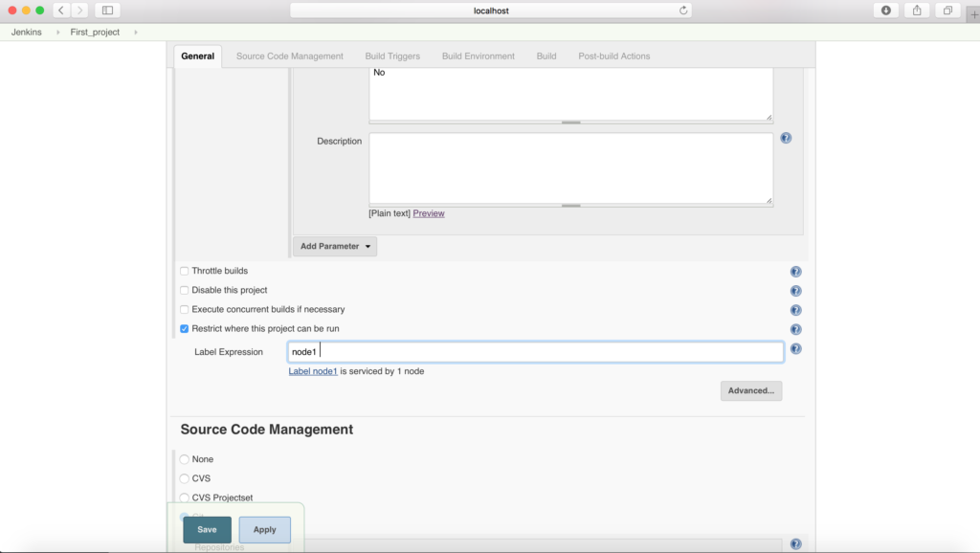The image size is (980, 553).
Task: Reload the localhost page in the address bar
Action: coord(681,11)
